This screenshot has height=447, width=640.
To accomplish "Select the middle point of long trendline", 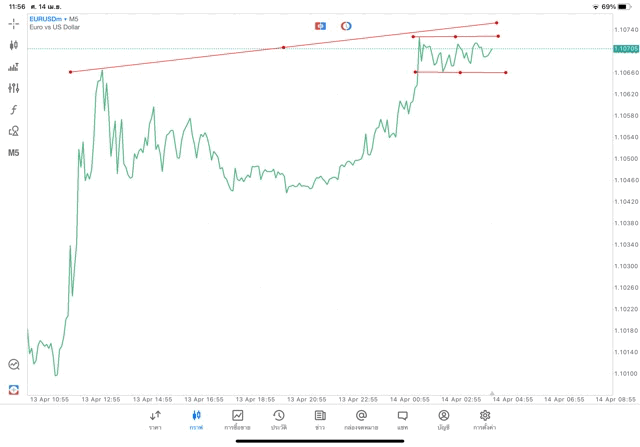I will click(284, 47).
